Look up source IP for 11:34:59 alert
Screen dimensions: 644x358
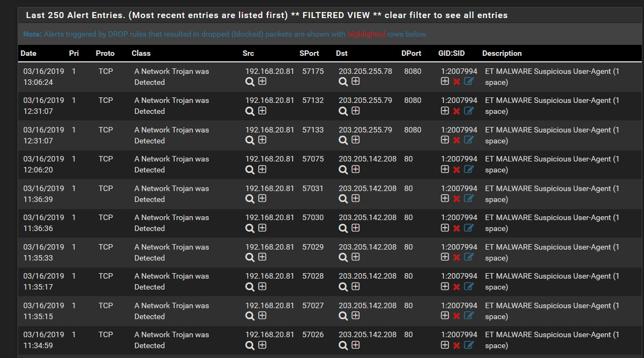[250, 345]
